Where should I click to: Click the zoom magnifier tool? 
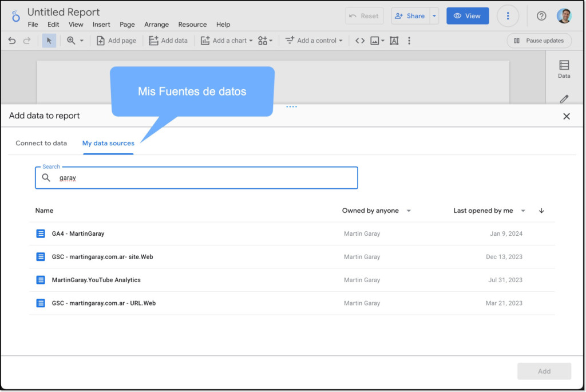point(71,41)
